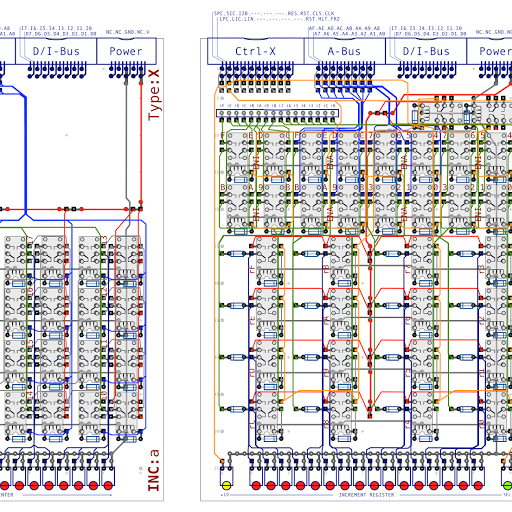Click relay label r2
This screenshot has height=512, width=512.
[x=482, y=321]
